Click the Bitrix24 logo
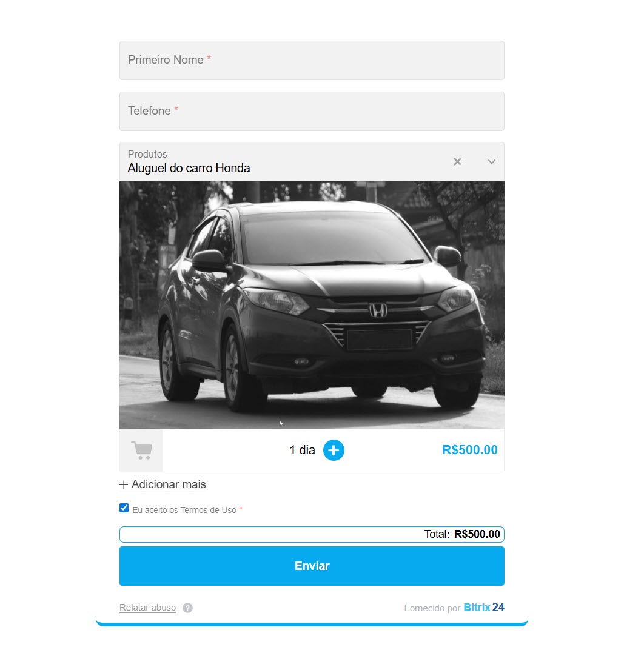644x667 pixels. [x=484, y=608]
